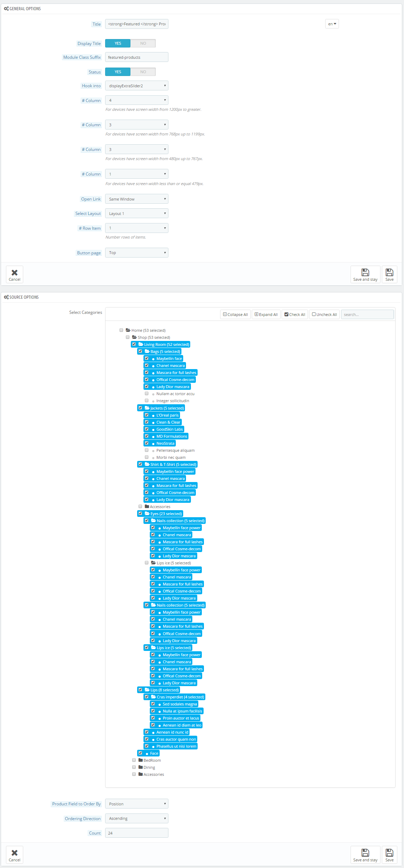Click Save and stay icon in General Options
The image size is (404, 868).
[365, 272]
